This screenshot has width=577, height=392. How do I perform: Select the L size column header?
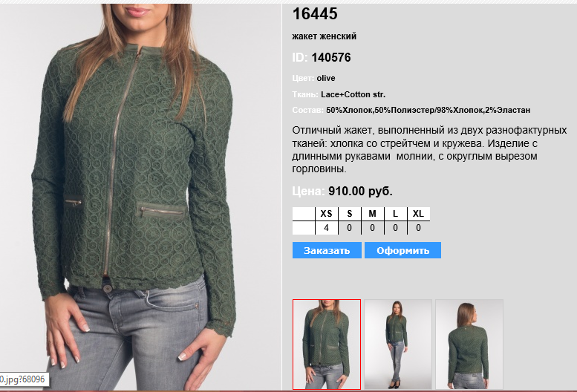tap(395, 214)
